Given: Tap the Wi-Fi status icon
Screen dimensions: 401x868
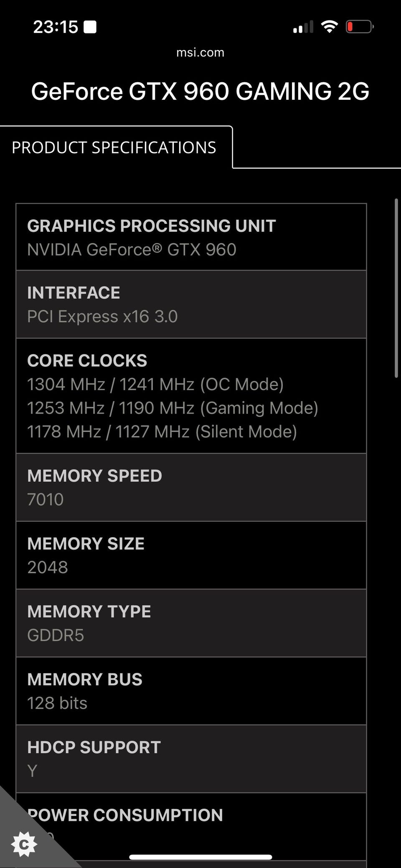Looking at the screenshot, I should (x=329, y=27).
